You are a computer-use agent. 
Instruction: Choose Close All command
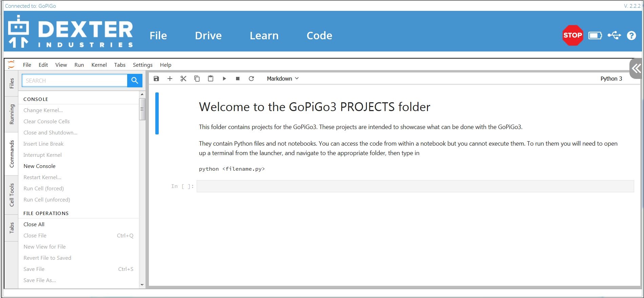click(x=79, y=225)
